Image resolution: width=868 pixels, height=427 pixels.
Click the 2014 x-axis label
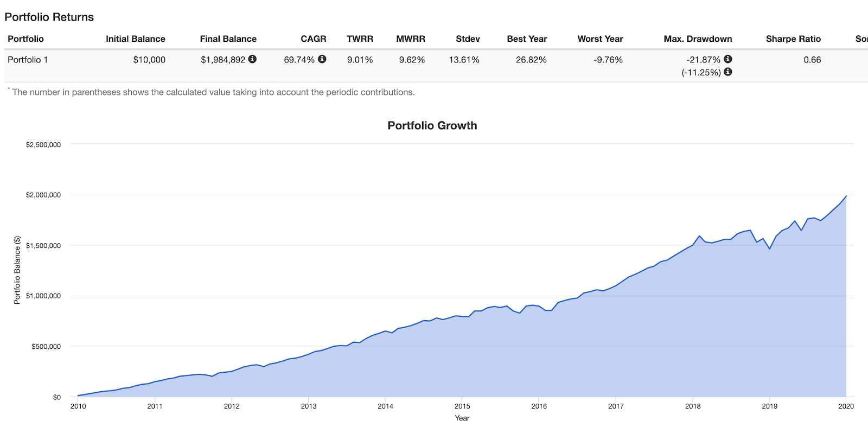pyautogui.click(x=385, y=406)
